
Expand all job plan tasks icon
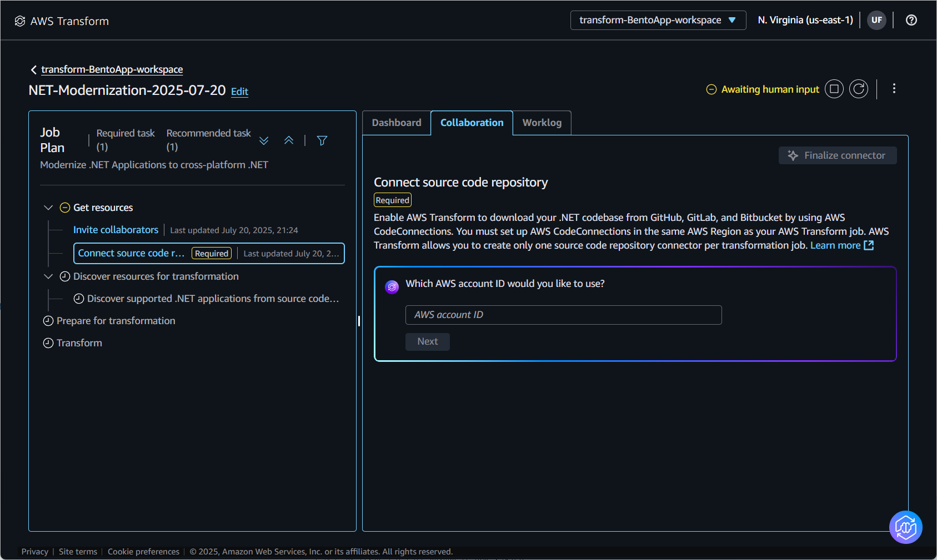[264, 140]
